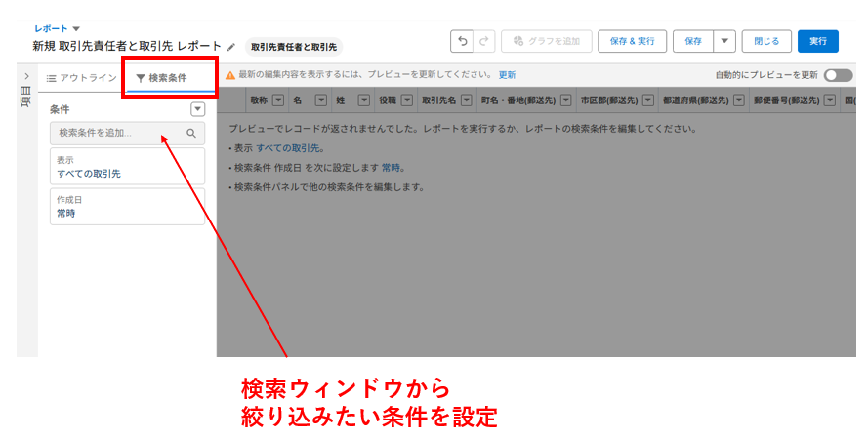The height and width of the screenshot is (440, 868).
Task: Click the redo arrow button
Action: pos(484,42)
